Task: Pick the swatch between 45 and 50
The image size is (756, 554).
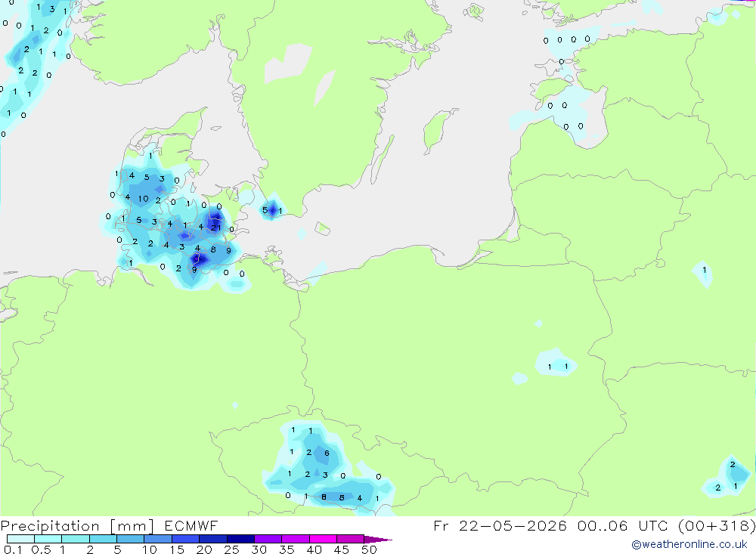Action: (351, 539)
